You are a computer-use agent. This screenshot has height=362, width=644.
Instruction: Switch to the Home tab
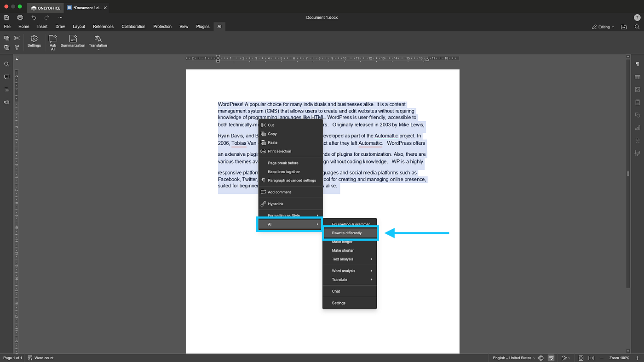(x=24, y=27)
